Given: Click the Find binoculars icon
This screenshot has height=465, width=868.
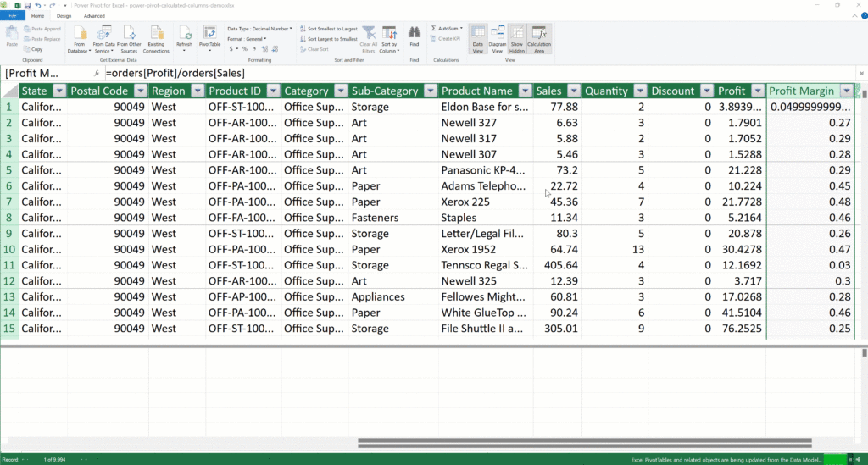Looking at the screenshot, I should pos(414,36).
